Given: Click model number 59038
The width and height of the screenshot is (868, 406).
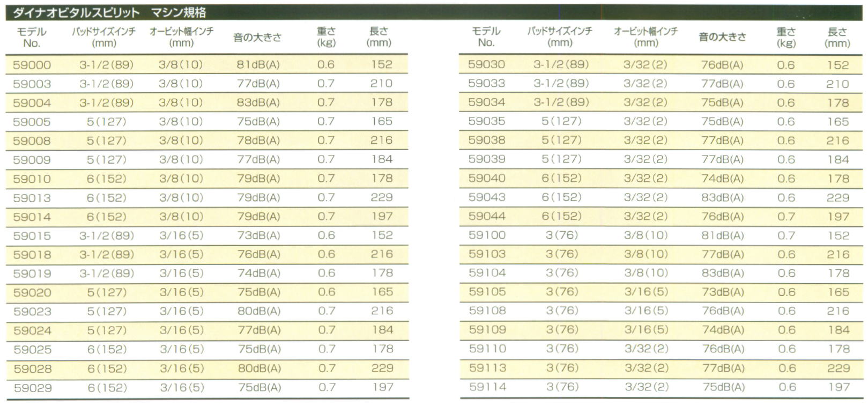Looking at the screenshot, I should click(487, 140).
